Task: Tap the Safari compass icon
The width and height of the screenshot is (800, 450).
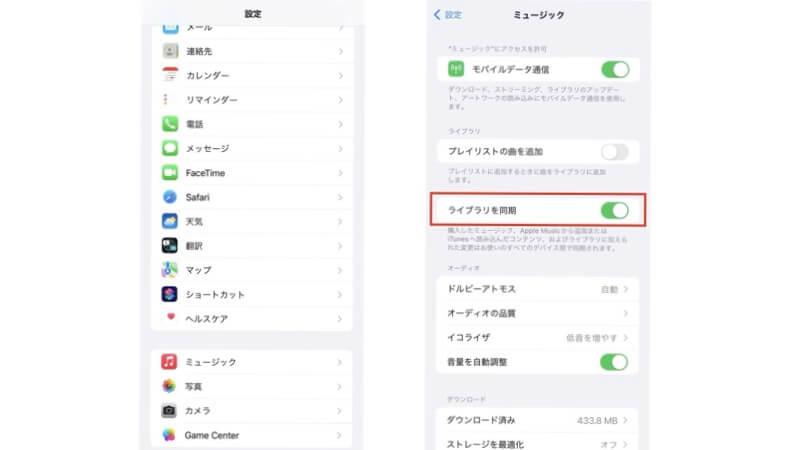Action: [170, 197]
